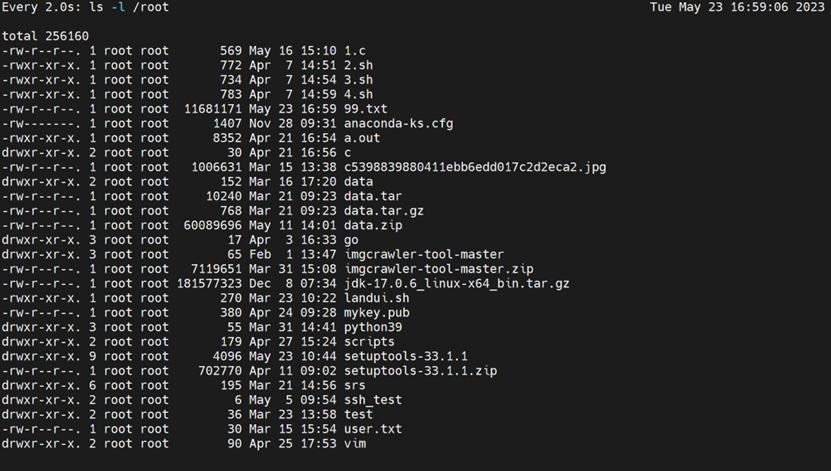Screen dimensions: 831x471
Task: Click the setuptools-33.1.1 directory name
Action: click(406, 357)
